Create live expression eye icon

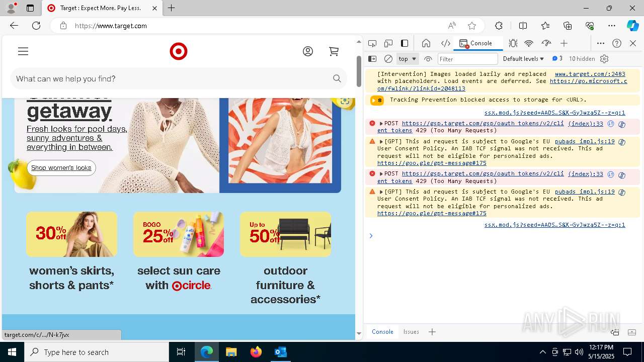tap(428, 59)
